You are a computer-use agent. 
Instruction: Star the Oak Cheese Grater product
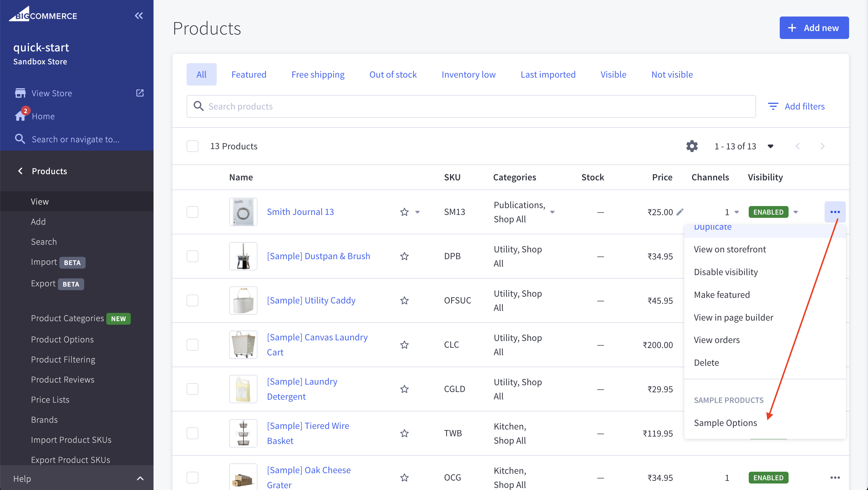404,478
